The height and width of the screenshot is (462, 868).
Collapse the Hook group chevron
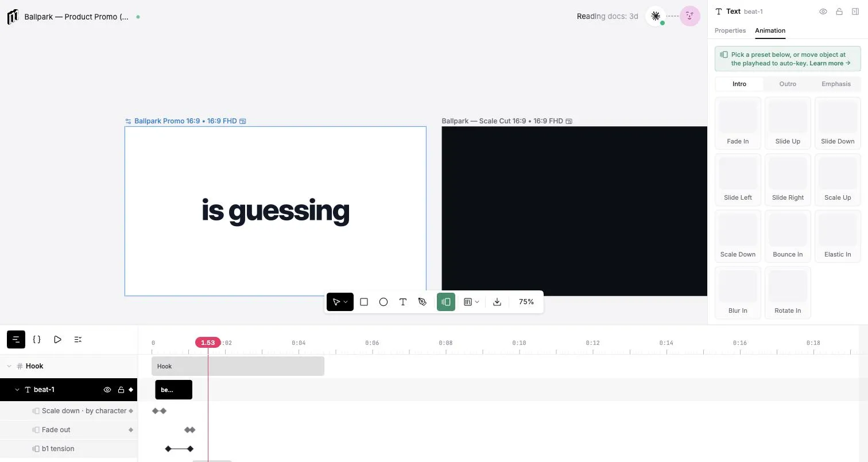coord(9,366)
